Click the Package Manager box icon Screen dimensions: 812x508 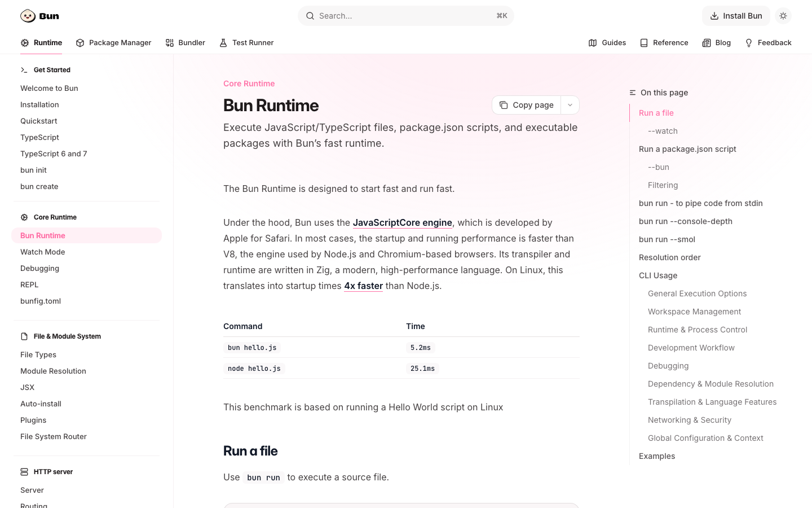tap(80, 43)
